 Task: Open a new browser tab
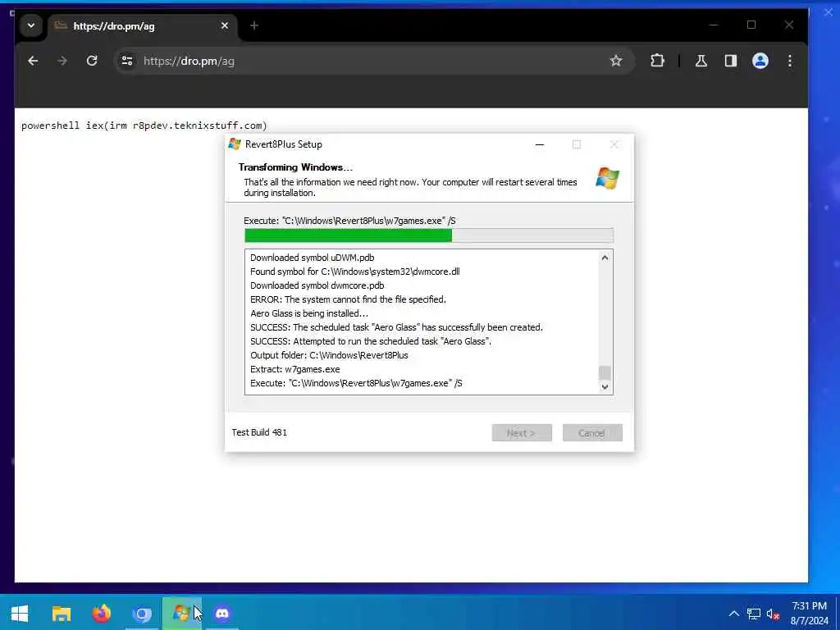[x=254, y=25]
